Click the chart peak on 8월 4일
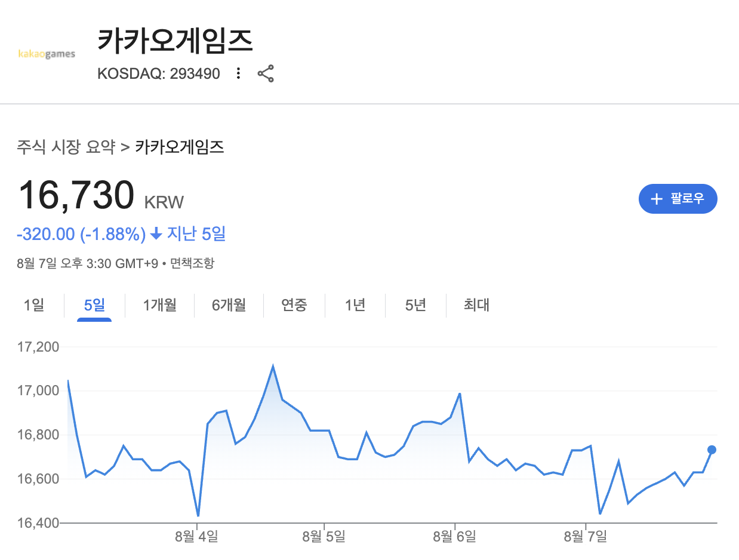Viewport: 739px width, 560px height. 273,365
